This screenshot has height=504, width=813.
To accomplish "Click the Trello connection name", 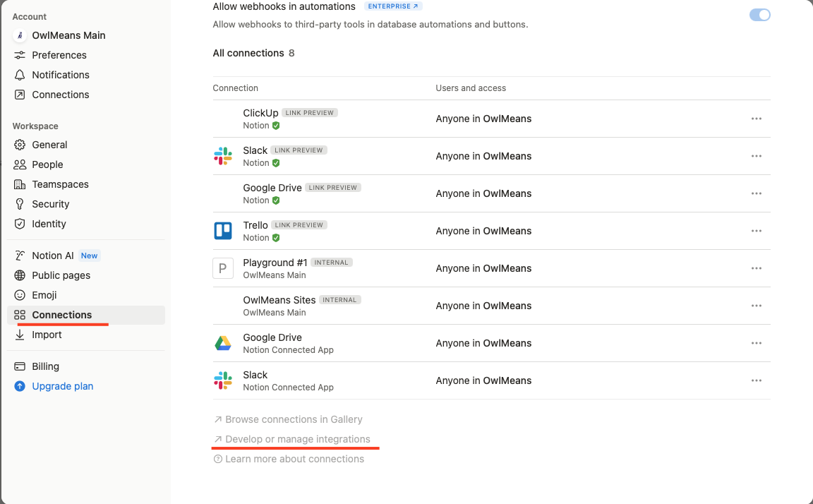I will 255,225.
